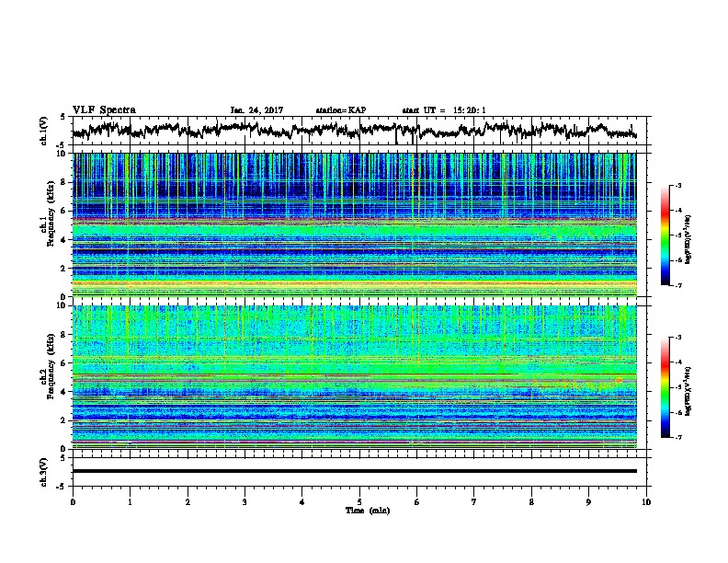728x563 pixels.
Task: Click time axis tick label '3'
Action: [x=245, y=502]
